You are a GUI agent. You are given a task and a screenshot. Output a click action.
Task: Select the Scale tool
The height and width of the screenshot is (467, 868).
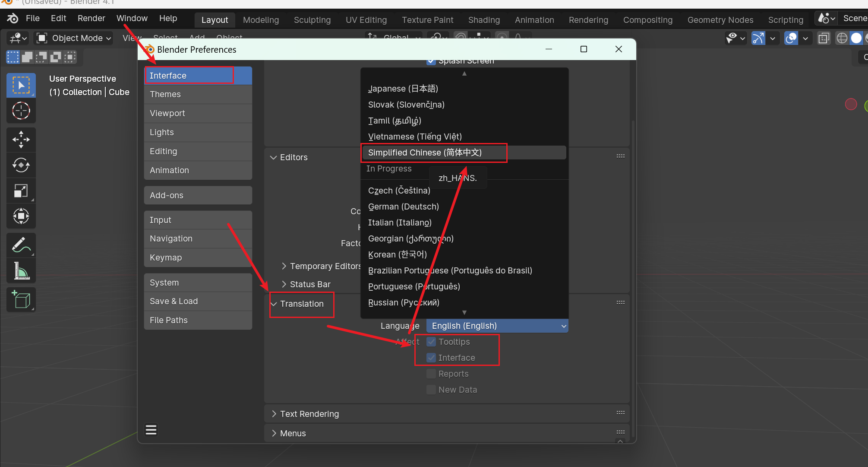tap(21, 191)
